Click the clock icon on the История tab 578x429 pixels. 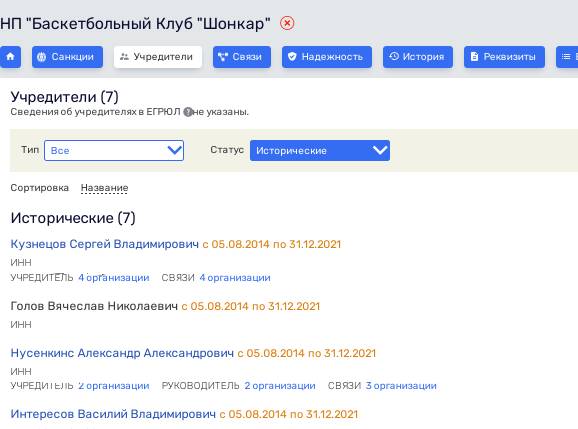tap(394, 56)
